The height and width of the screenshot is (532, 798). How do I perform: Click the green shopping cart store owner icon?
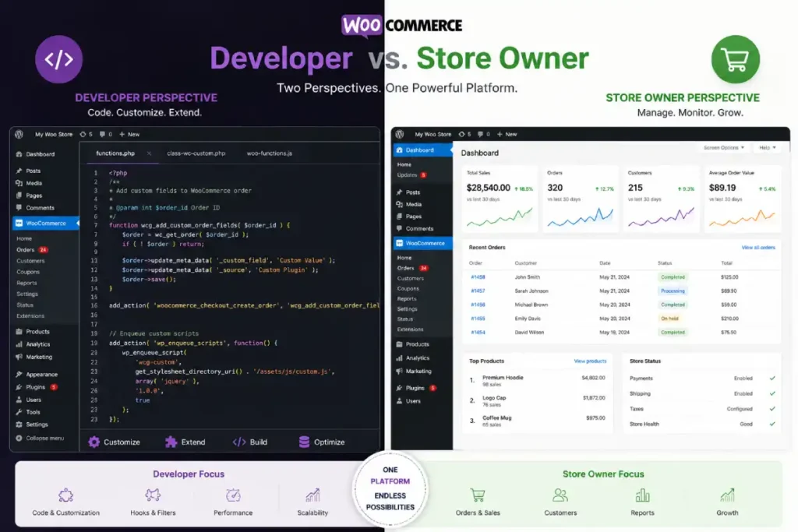coord(736,59)
